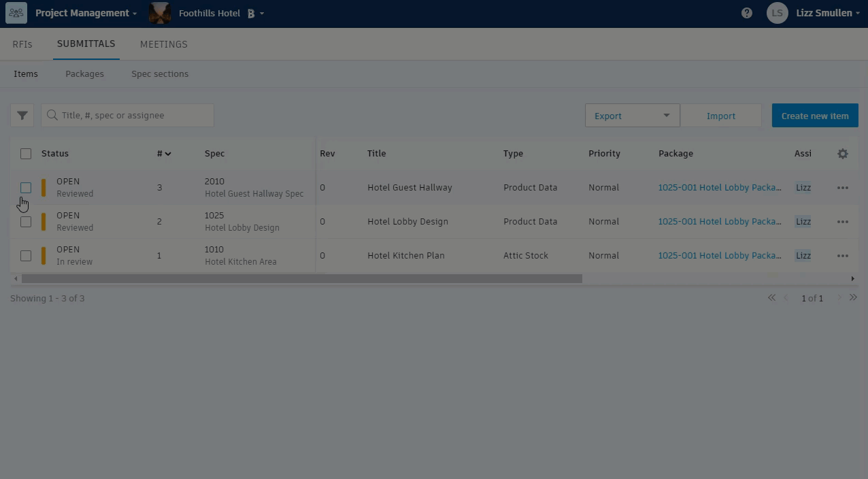The width and height of the screenshot is (868, 479).
Task: Click the Project Management module icon
Action: coord(16,13)
